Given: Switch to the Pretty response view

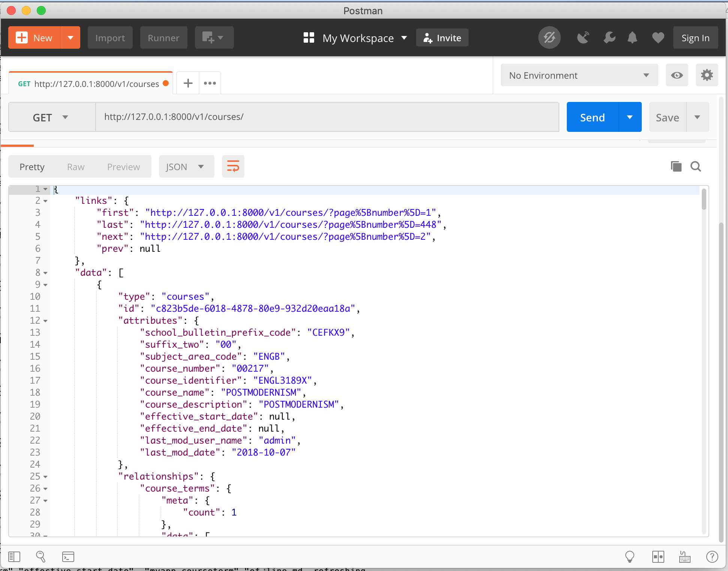Looking at the screenshot, I should [32, 167].
